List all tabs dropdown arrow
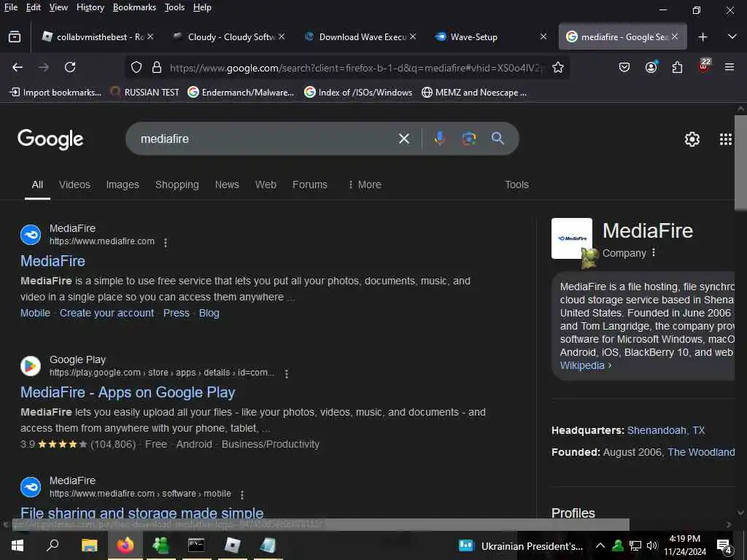 [732, 36]
